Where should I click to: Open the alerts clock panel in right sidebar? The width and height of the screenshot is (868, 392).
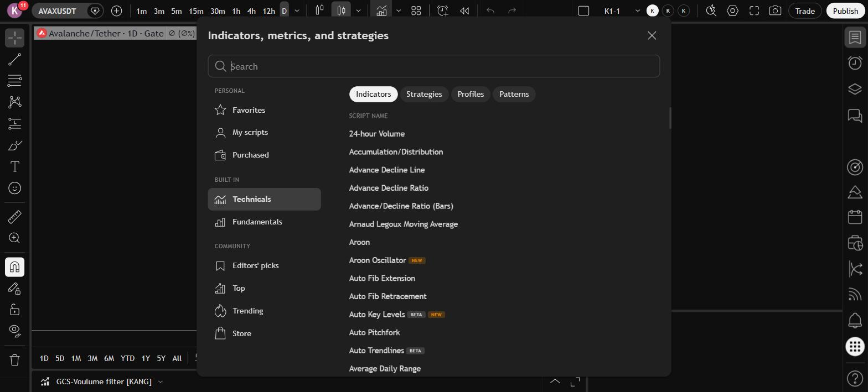(x=855, y=62)
